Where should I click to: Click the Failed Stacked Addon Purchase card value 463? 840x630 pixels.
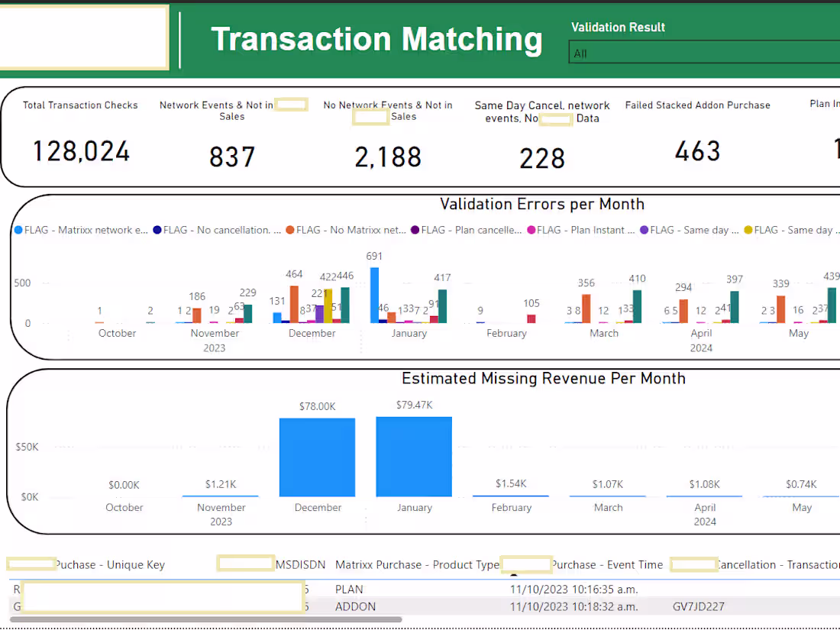(697, 151)
